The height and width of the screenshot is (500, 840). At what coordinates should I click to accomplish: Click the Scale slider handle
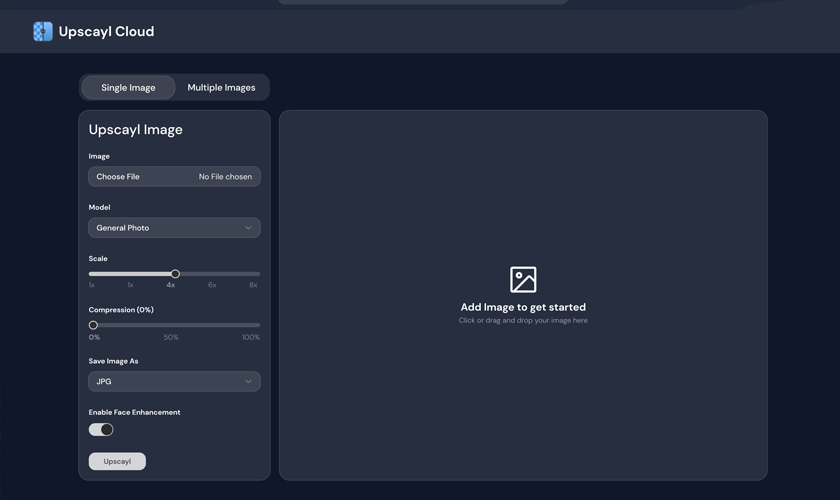(x=175, y=274)
